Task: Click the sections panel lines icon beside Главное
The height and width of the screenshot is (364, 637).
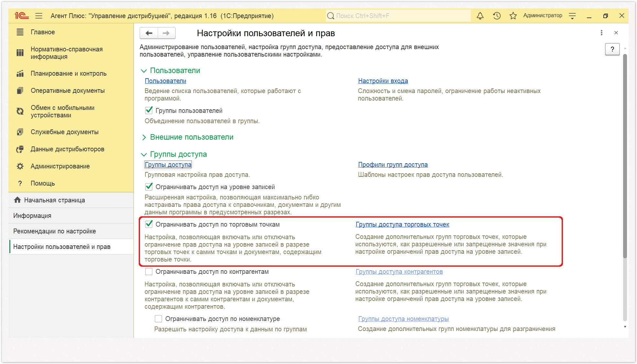Action: click(20, 32)
